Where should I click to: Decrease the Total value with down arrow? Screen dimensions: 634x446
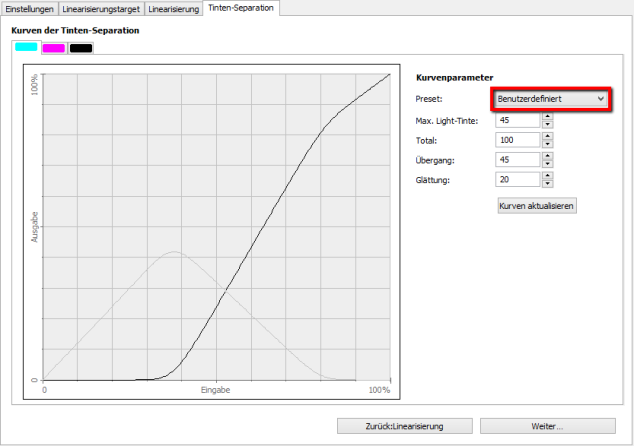[547, 144]
